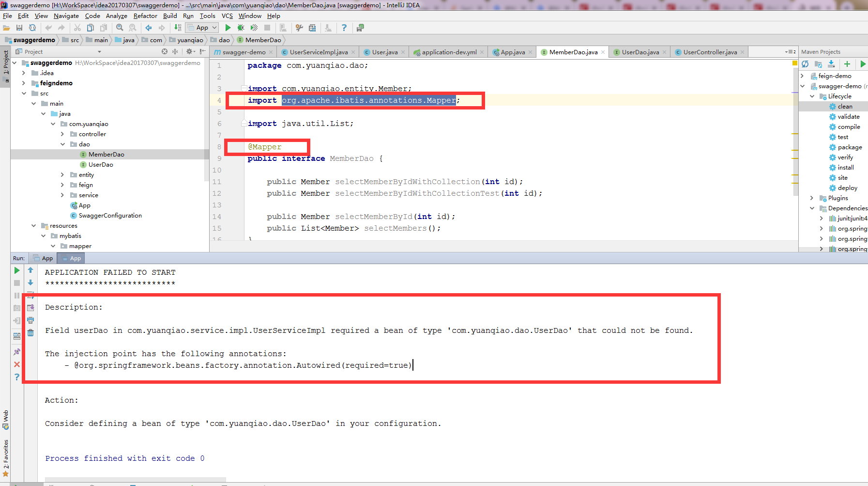Click the Save All floppy icon
Image resolution: width=868 pixels, height=486 pixels.
pyautogui.click(x=19, y=28)
